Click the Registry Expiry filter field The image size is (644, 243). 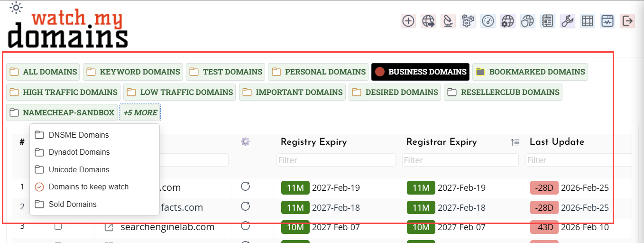pyautogui.click(x=336, y=160)
